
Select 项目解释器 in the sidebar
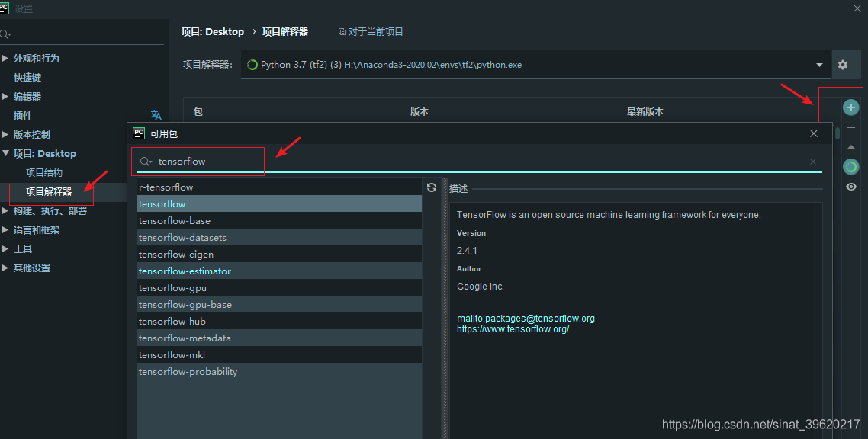coord(49,192)
